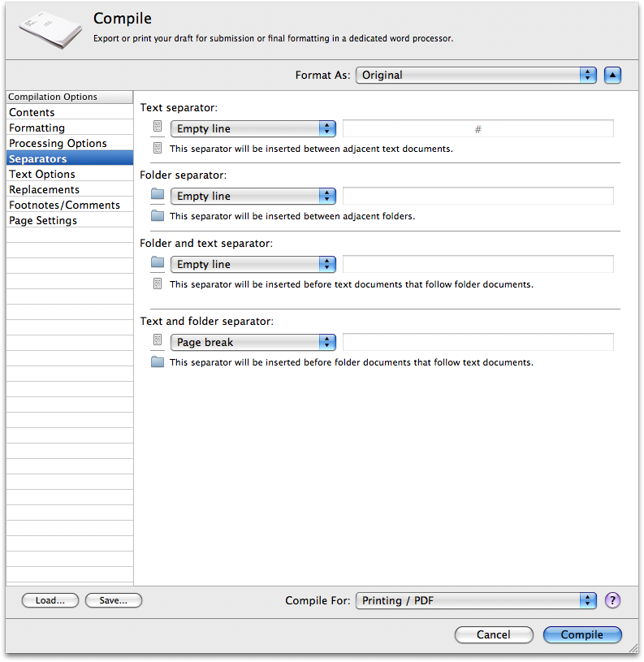Open the Compile For dropdown
The image size is (644, 662).
476,600
